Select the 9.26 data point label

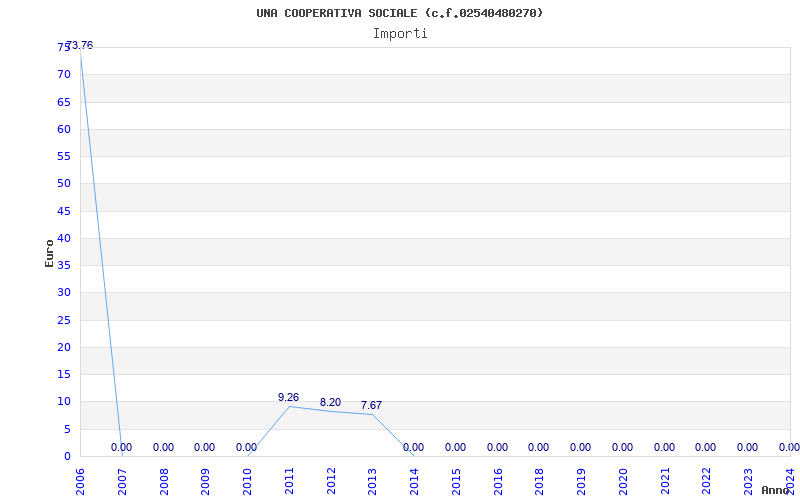pos(288,397)
